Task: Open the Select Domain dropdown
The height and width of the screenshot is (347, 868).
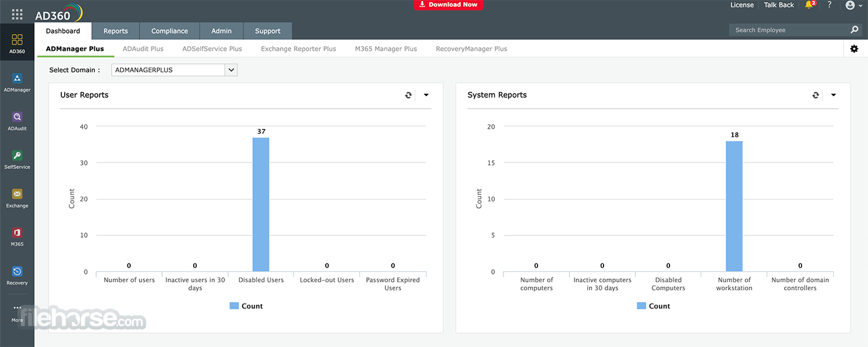Action: pyautogui.click(x=174, y=70)
